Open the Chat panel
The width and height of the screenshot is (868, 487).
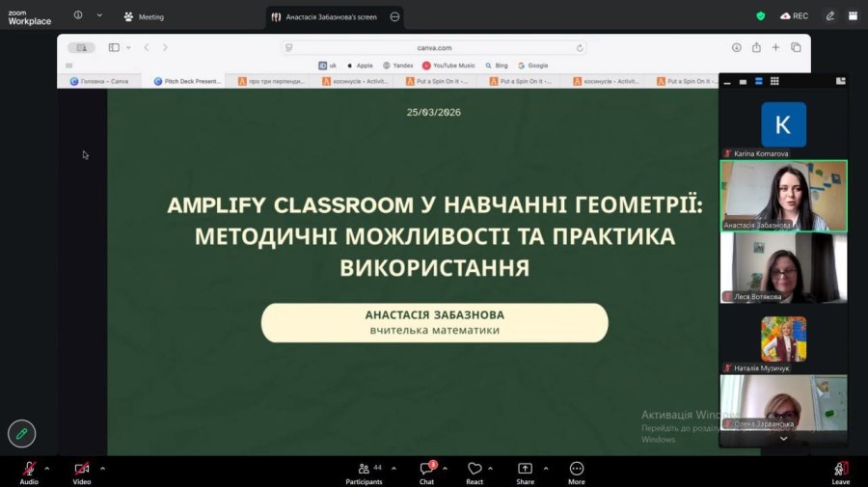427,473
